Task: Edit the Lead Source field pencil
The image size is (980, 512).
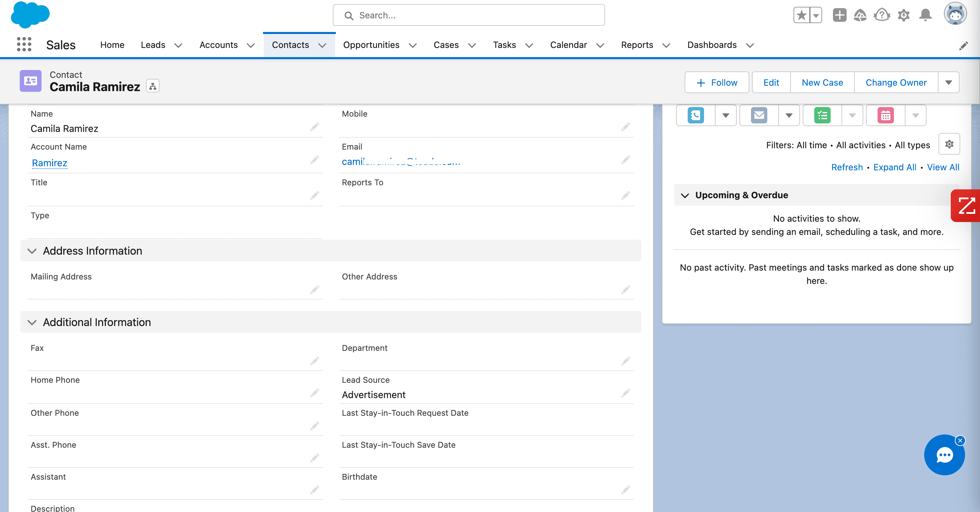Action: pos(625,393)
